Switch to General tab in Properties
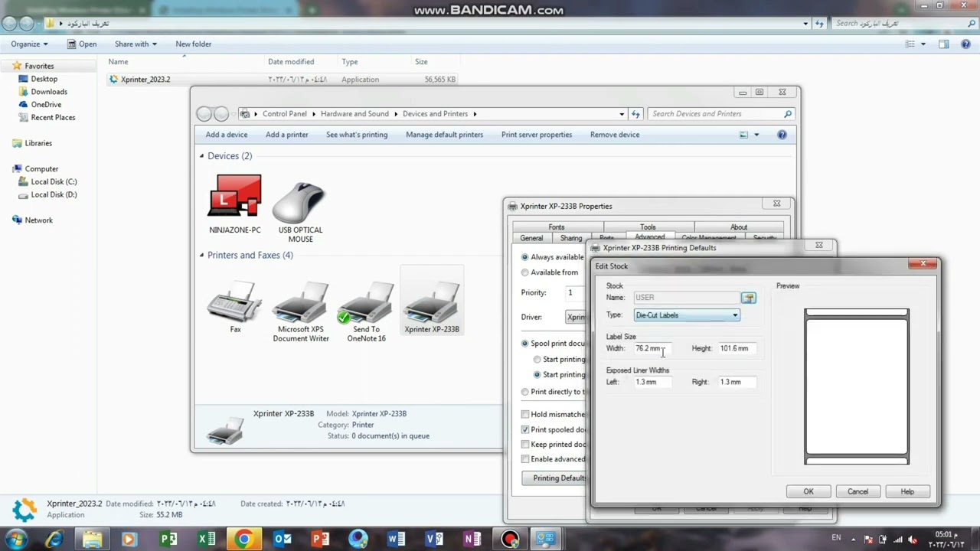Viewport: 980px width, 551px height. coord(531,238)
